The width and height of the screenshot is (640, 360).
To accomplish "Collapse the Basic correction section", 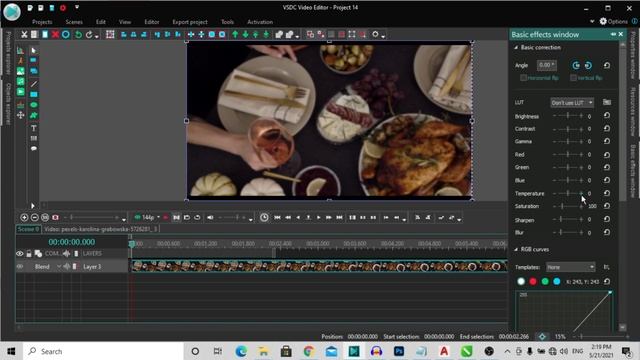I will click(x=516, y=47).
